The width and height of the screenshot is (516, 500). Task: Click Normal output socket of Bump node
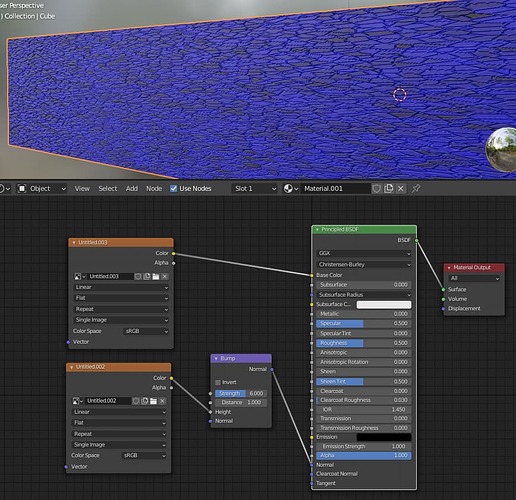click(x=272, y=369)
